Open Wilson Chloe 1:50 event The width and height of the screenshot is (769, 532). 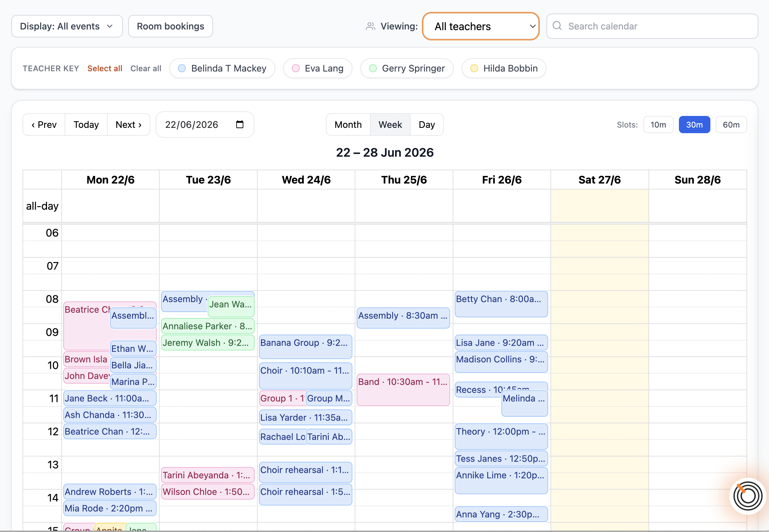208,492
